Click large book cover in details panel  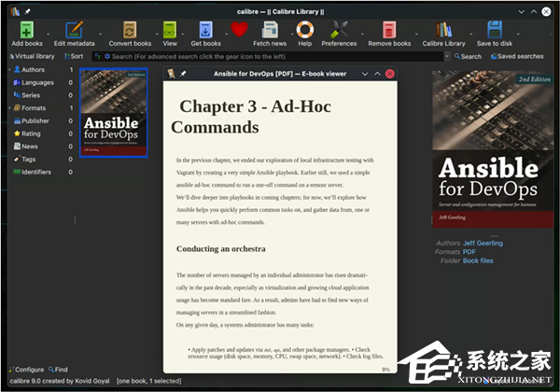tap(493, 149)
